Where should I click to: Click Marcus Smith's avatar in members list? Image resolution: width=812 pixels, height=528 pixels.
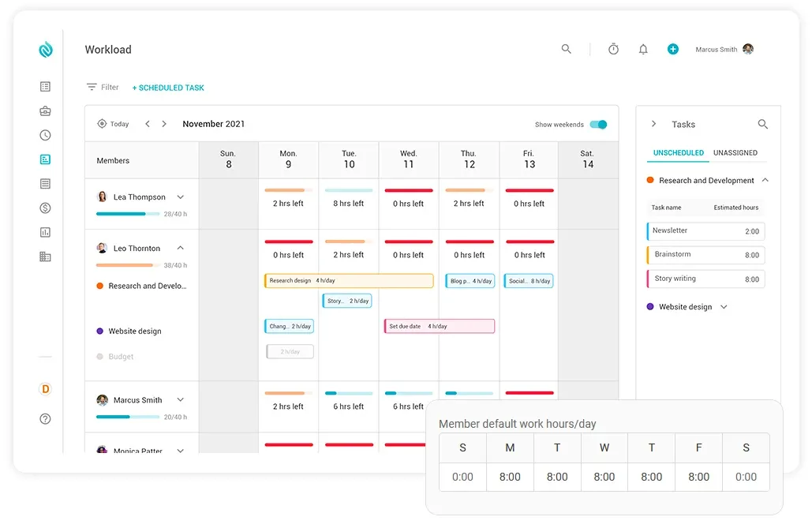pyautogui.click(x=102, y=399)
